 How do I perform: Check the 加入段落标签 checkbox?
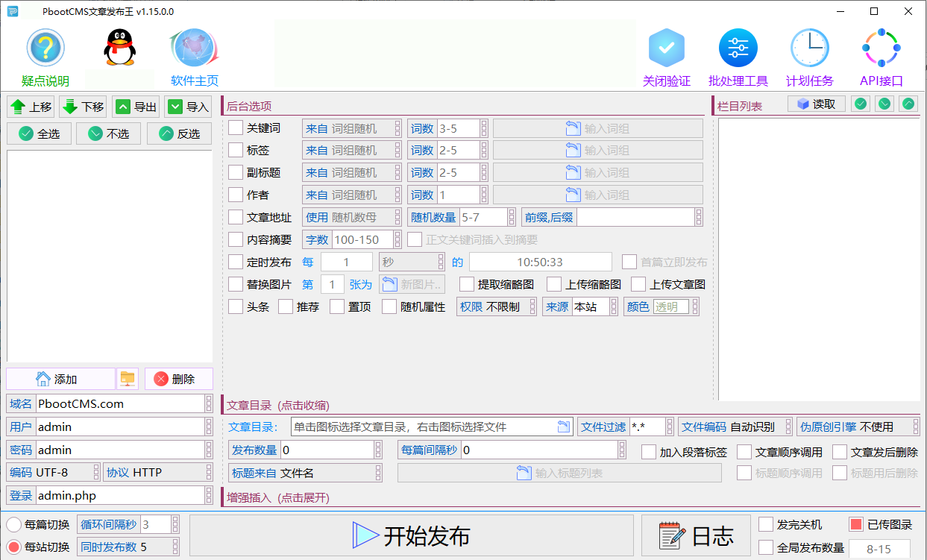[x=649, y=452]
